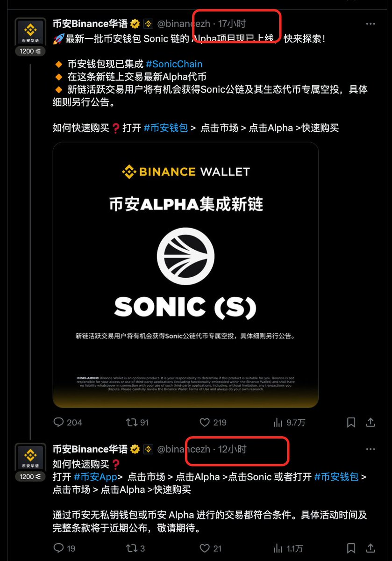
Task: Open the #SonicChain hashtag link
Action: [174, 64]
